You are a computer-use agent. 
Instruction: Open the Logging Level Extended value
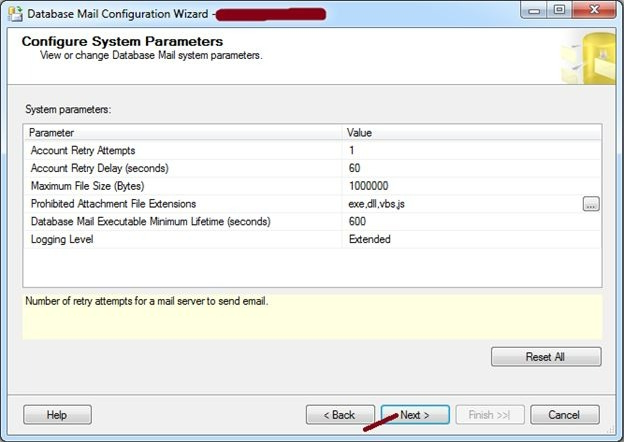tap(471, 239)
